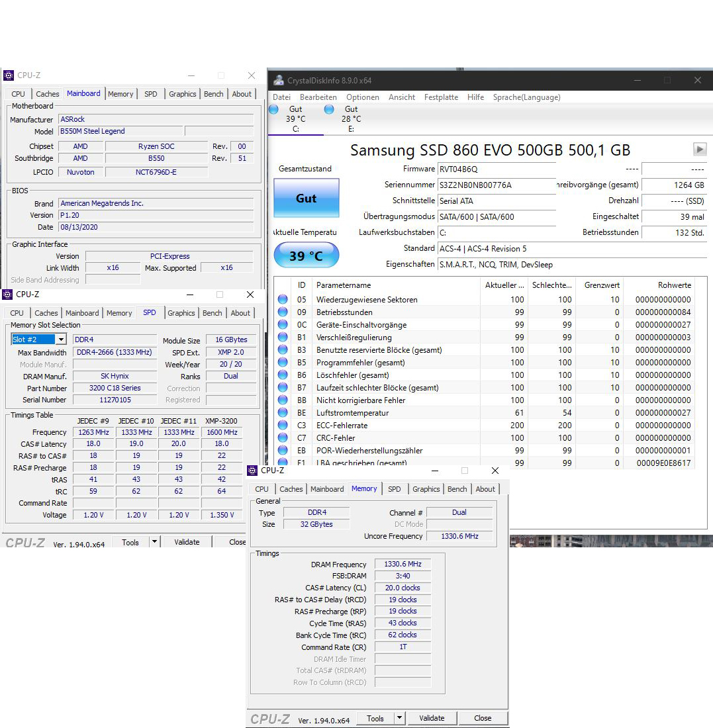Open About tab in SPD CPU-Z window
The width and height of the screenshot is (713, 728).
pos(240,313)
